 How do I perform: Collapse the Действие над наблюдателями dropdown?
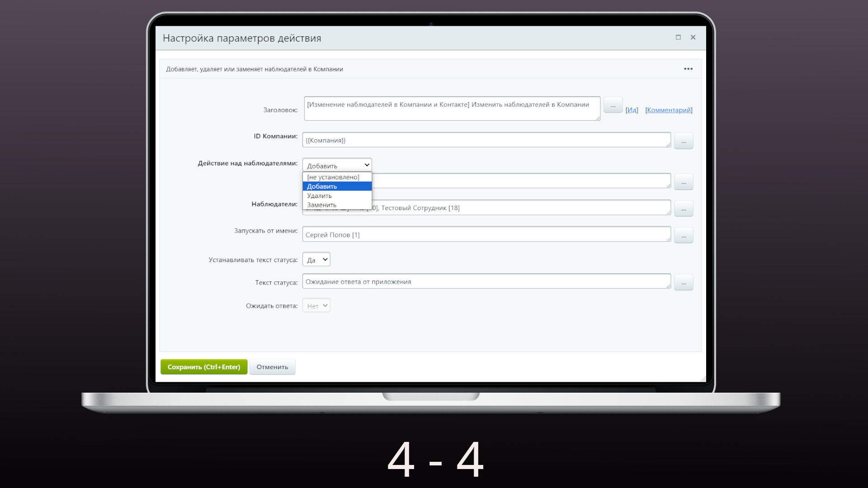tap(337, 165)
